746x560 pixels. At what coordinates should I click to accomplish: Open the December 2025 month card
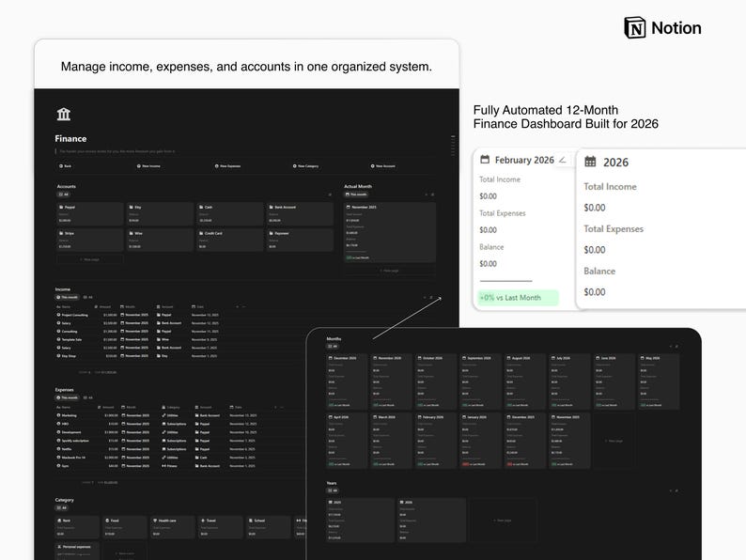tap(525, 441)
